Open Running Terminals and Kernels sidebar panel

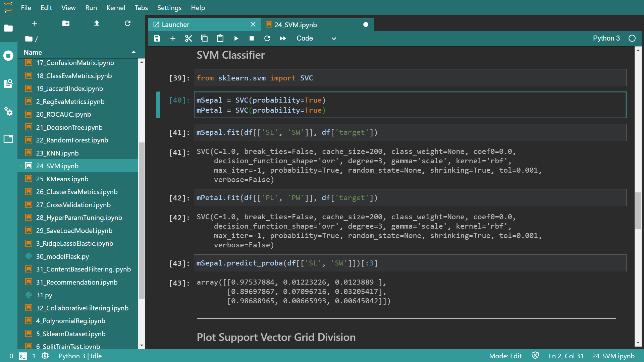[8, 55]
